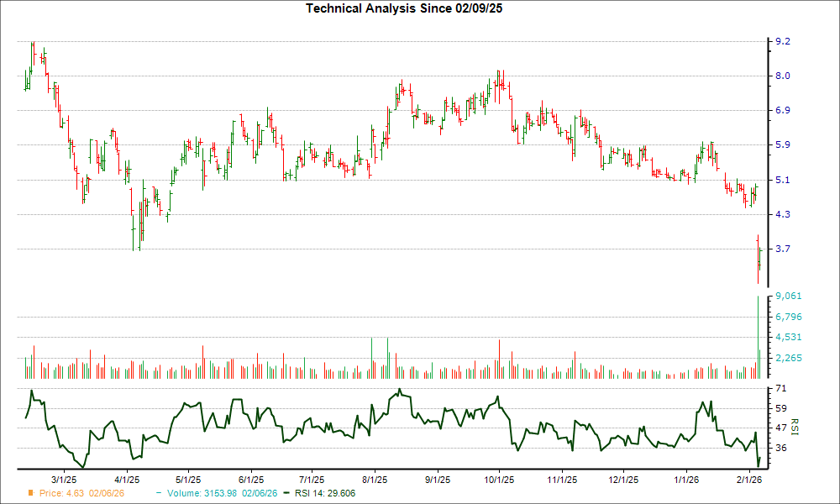Expand the volume panel axis showing 9,061
Screen dimensions: 840x504
tap(788, 295)
